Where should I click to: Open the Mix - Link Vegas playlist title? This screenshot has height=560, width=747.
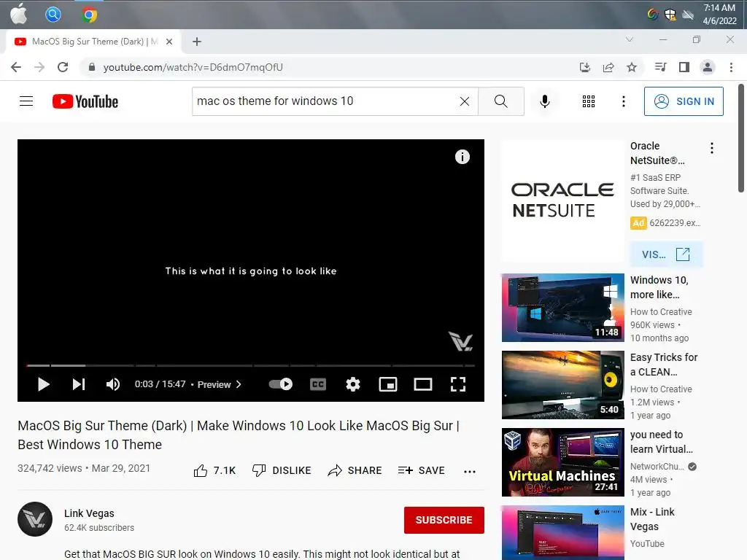click(652, 519)
